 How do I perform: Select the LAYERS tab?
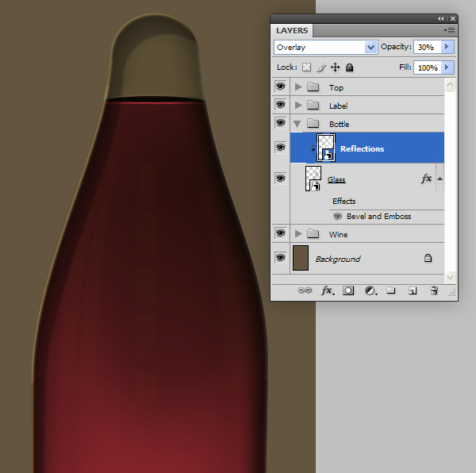click(292, 31)
